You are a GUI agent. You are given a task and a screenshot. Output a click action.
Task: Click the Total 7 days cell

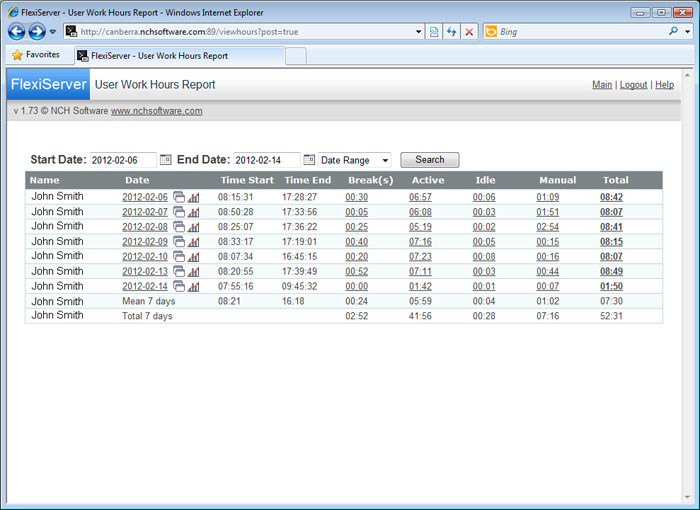[x=147, y=316]
